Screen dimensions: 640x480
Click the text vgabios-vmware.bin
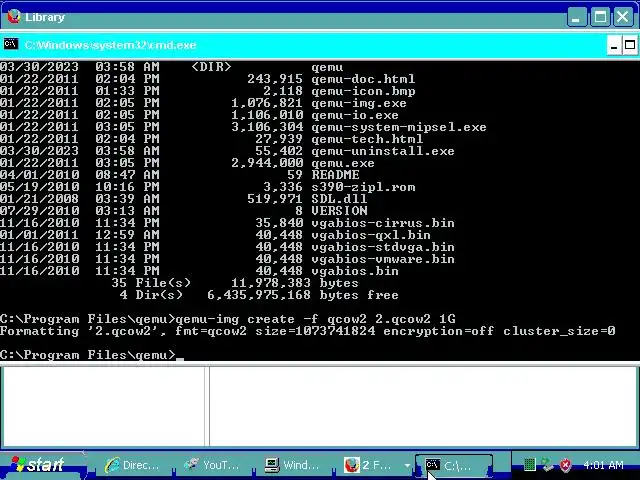[x=383, y=259]
